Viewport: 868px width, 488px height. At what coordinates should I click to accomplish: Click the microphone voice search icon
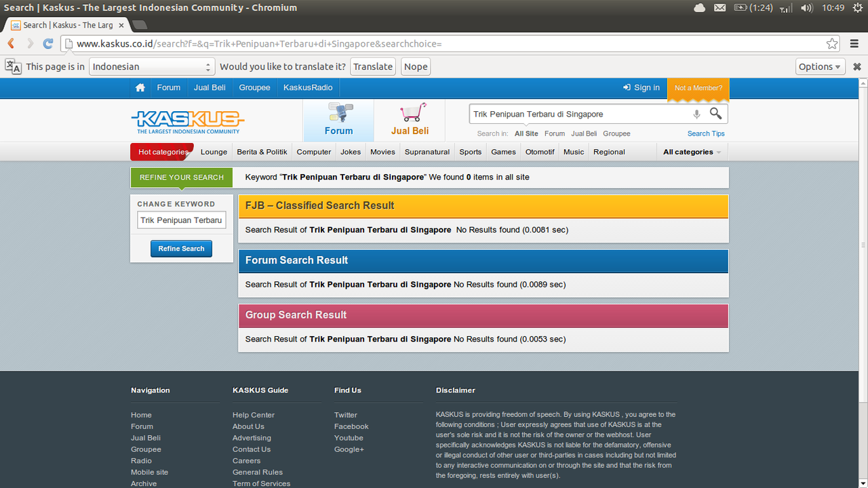pyautogui.click(x=696, y=115)
